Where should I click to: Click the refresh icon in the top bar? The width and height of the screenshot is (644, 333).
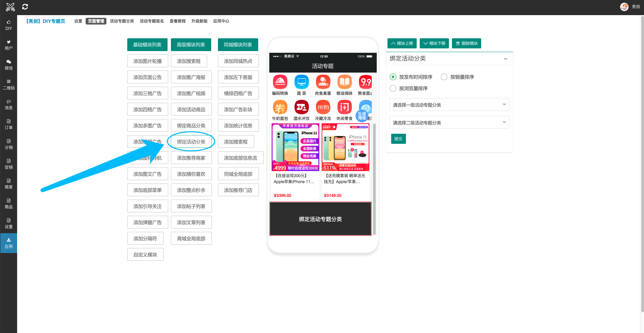click(25, 7)
